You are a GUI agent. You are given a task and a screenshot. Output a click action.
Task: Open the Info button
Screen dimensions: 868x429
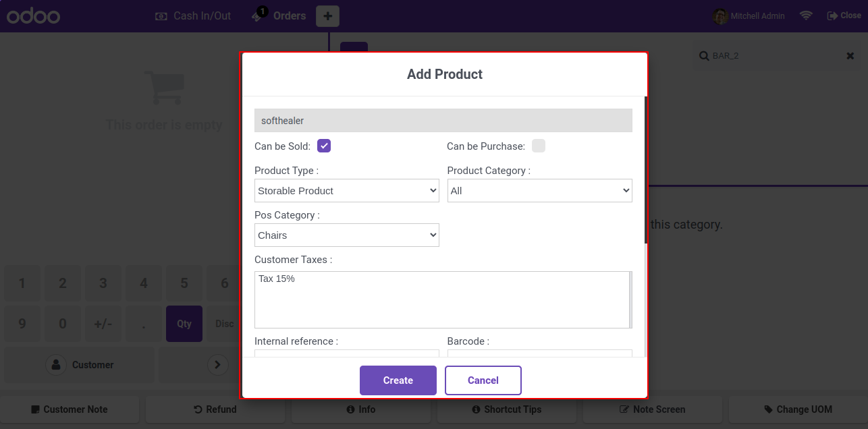coord(361,409)
